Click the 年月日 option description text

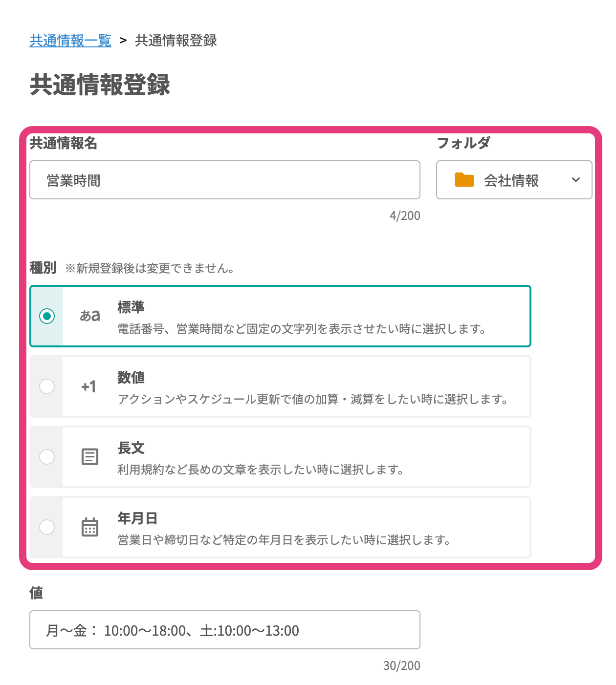pos(284,540)
